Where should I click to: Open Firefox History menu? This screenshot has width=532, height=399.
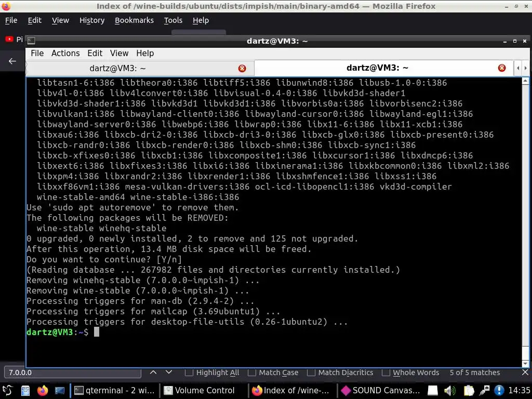[x=92, y=20]
